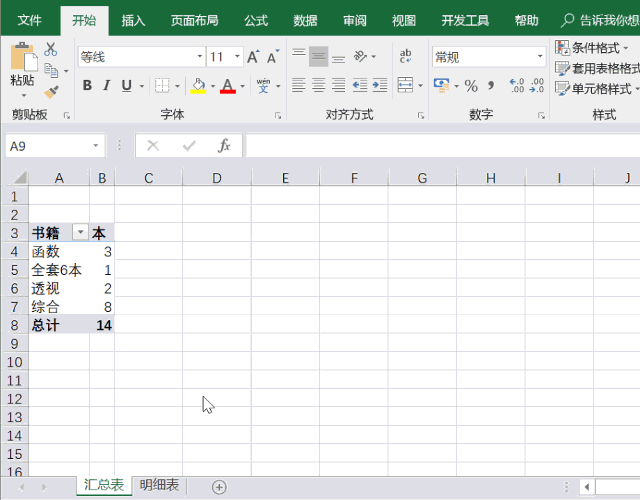
Task: Increase decimal places
Action: coord(517,86)
